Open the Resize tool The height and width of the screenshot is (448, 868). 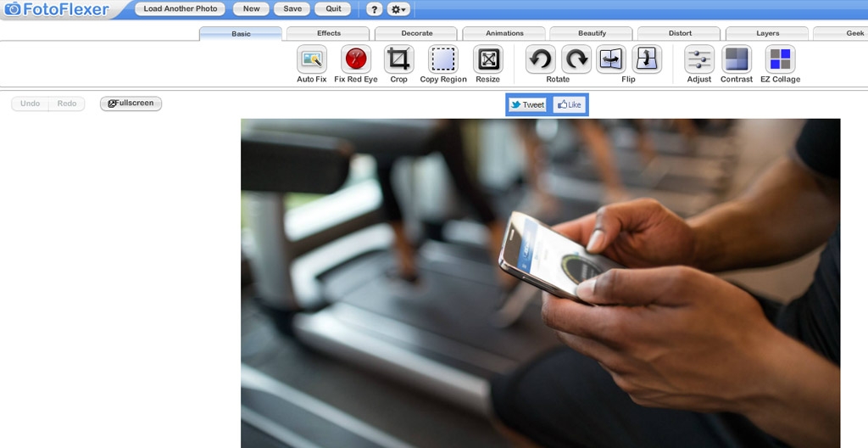487,59
